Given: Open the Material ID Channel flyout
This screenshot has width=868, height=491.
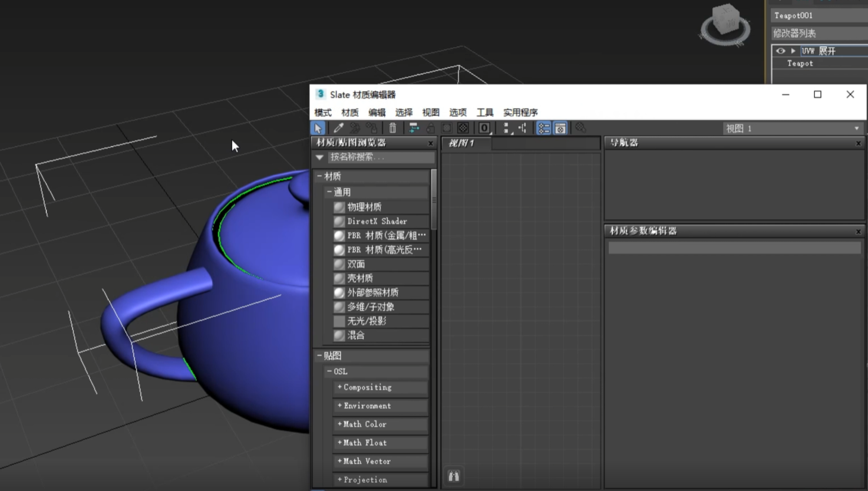Looking at the screenshot, I should coord(484,128).
